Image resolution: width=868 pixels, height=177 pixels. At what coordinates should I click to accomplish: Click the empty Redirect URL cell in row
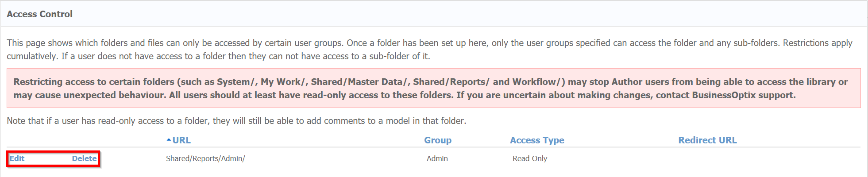coord(707,158)
